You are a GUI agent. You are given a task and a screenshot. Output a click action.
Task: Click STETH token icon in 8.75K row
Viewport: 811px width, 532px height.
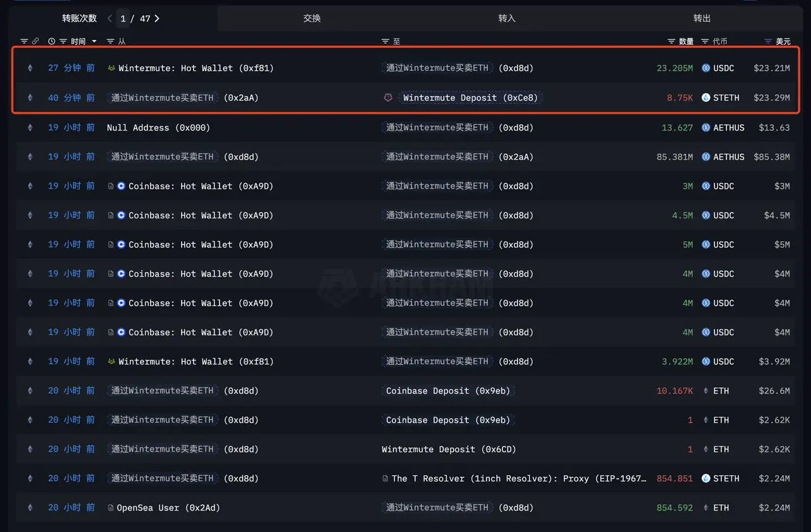tap(706, 98)
